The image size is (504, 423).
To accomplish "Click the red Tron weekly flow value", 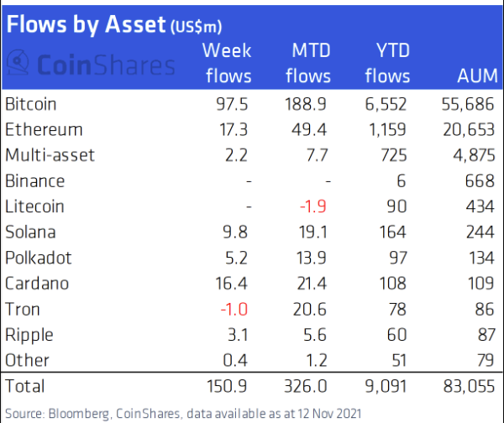I will 234,310.
